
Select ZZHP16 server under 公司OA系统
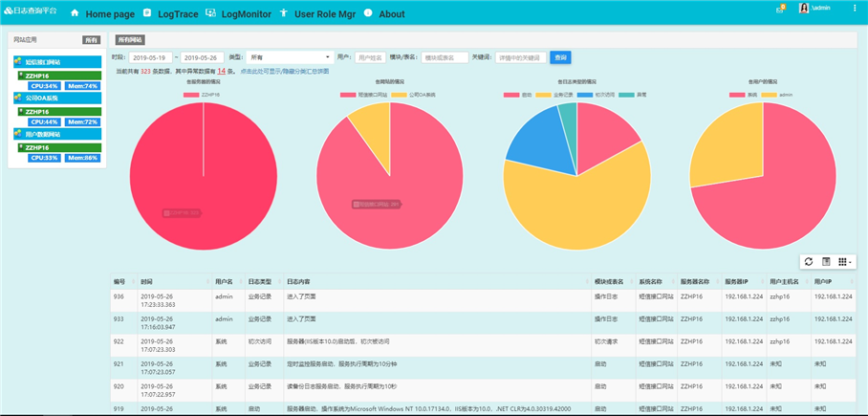point(59,112)
